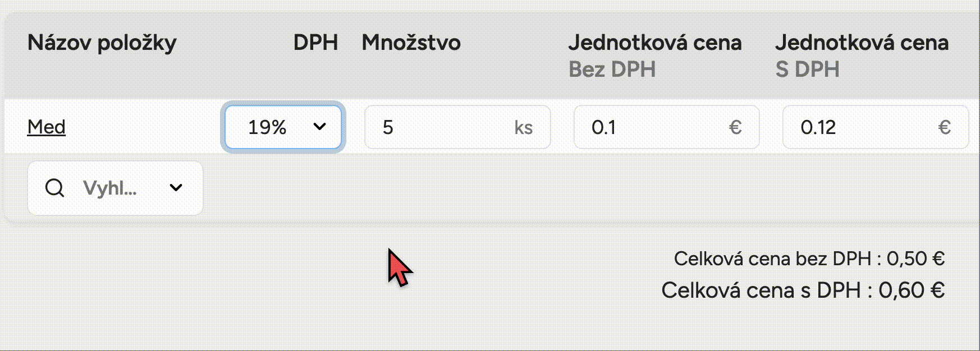Select the Celková cena s DPH total line
Screen dimensions: 980x351
803,290
